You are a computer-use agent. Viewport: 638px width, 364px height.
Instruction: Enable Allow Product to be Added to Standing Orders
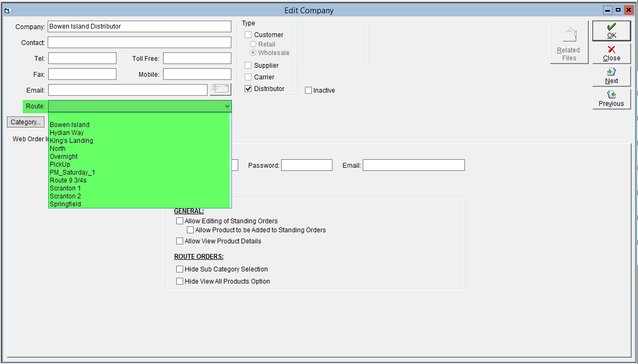click(x=190, y=230)
